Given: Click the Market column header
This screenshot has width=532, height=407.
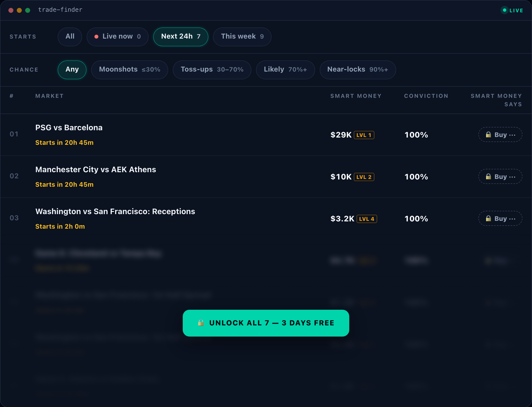Looking at the screenshot, I should tap(49, 96).
